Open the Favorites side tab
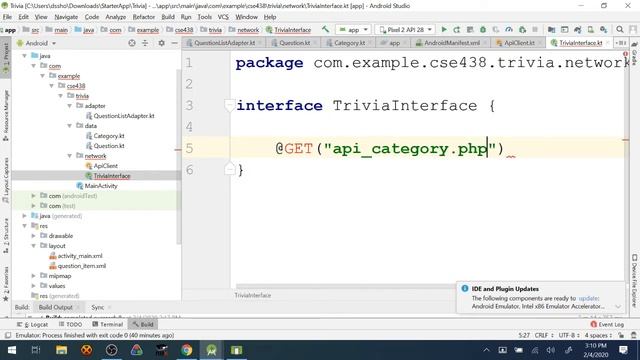 tap(6, 284)
